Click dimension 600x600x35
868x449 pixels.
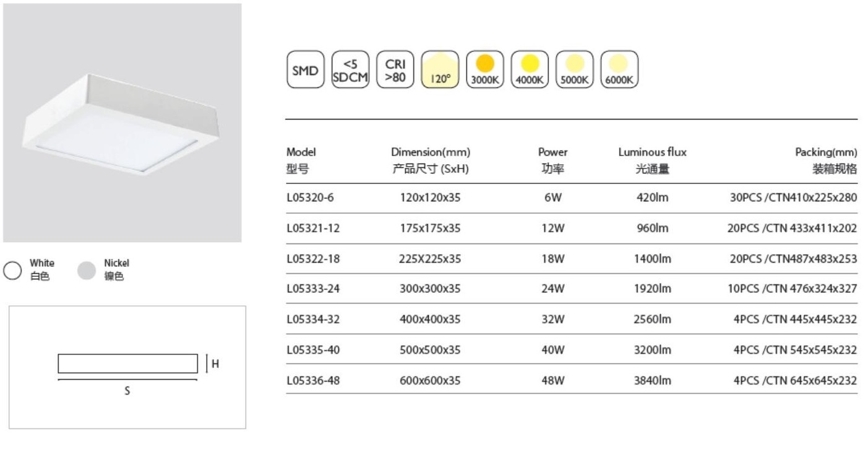pos(430,380)
